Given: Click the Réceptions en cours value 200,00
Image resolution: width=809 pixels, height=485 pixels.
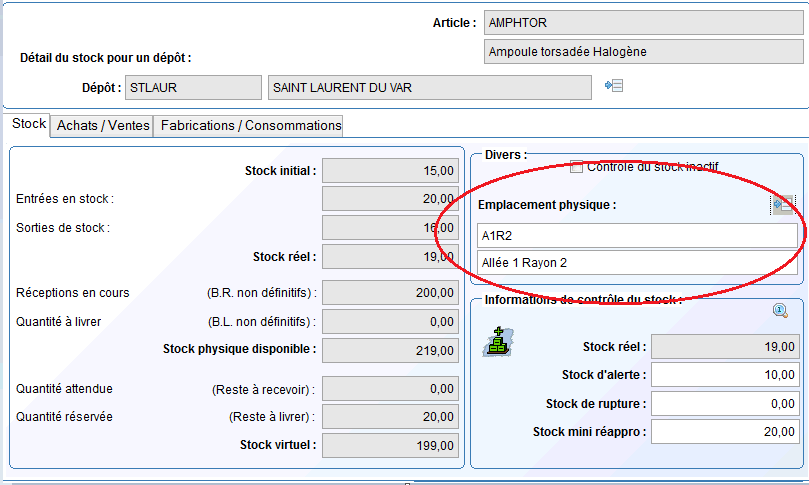Looking at the screenshot, I should [391, 293].
